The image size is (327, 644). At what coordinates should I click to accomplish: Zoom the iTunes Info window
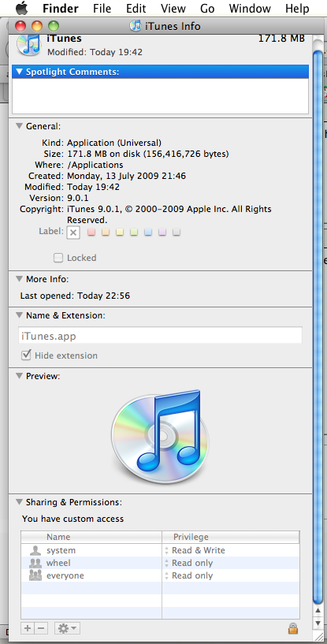click(54, 26)
